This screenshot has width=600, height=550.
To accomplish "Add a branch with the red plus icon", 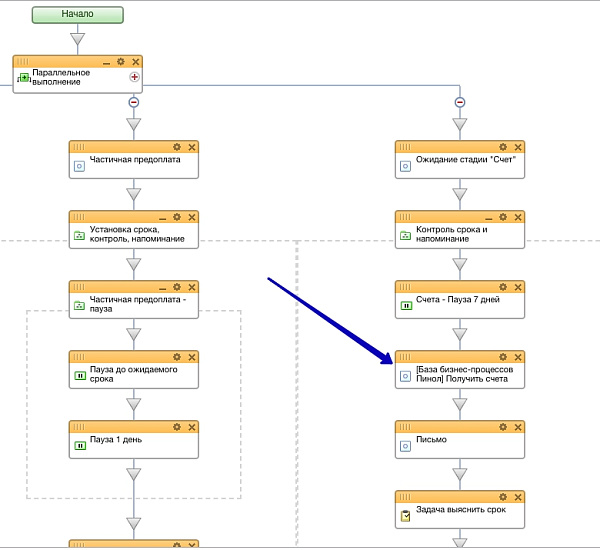I will pyautogui.click(x=134, y=77).
